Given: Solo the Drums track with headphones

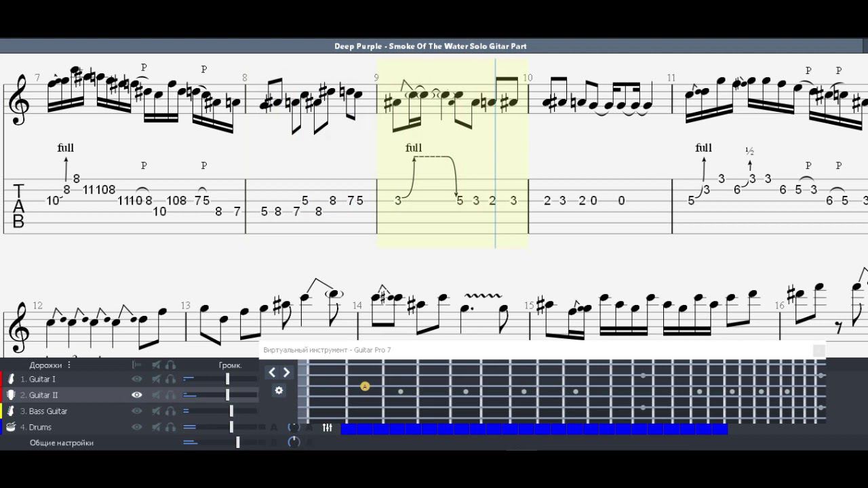Looking at the screenshot, I should [171, 427].
